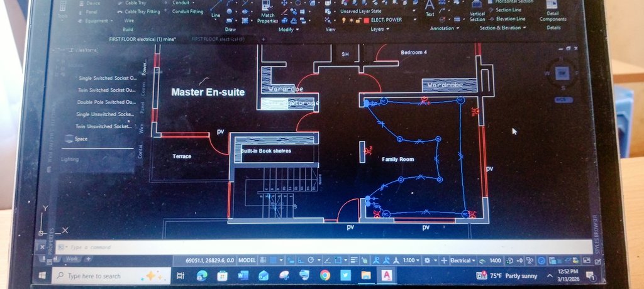Image resolution: width=644 pixels, height=289 pixels.
Task: Open the Unsaved Layer State dropdown
Action: click(414, 11)
